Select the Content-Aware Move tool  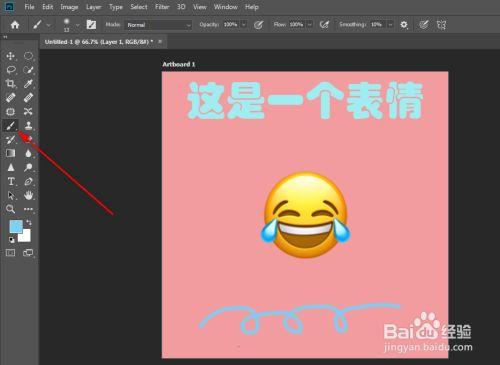pos(28,112)
